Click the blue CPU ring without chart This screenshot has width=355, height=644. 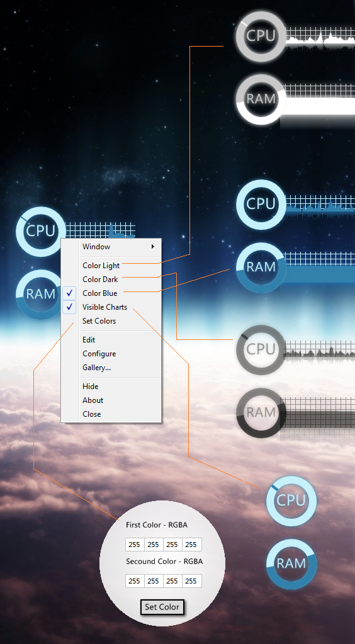click(291, 500)
